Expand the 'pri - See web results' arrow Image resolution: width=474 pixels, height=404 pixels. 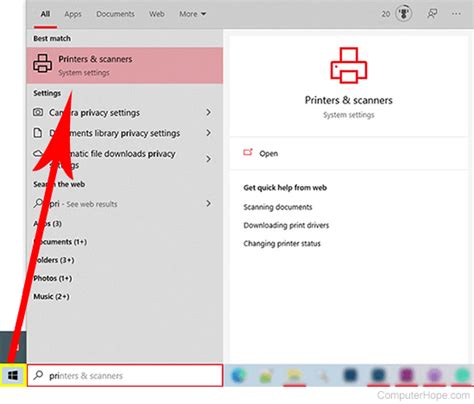pos(208,203)
